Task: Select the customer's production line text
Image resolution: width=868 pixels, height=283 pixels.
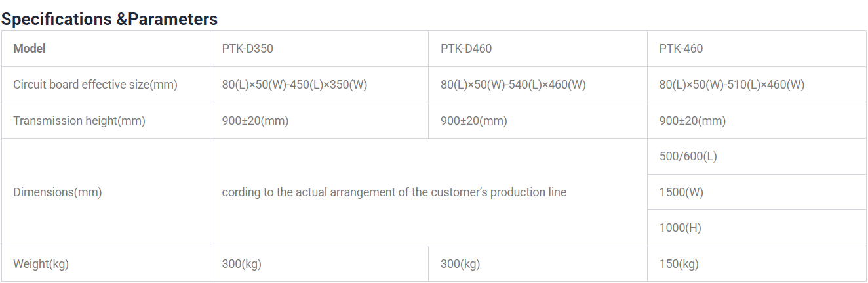Action: pos(394,192)
